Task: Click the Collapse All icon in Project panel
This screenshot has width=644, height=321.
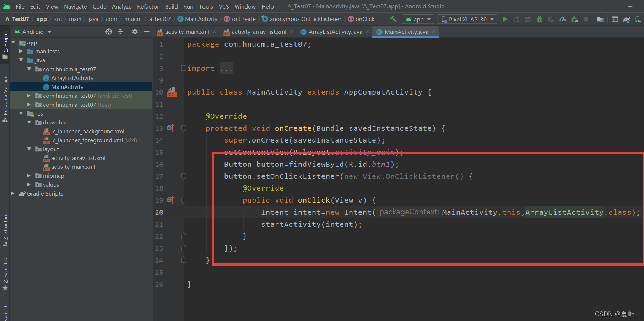Action: coord(120,32)
